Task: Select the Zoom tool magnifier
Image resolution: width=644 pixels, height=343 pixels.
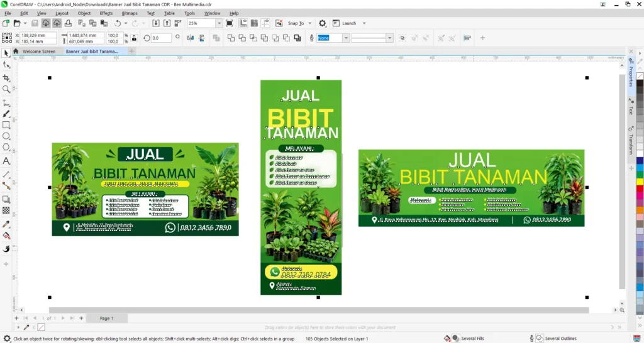Action: [x=6, y=89]
